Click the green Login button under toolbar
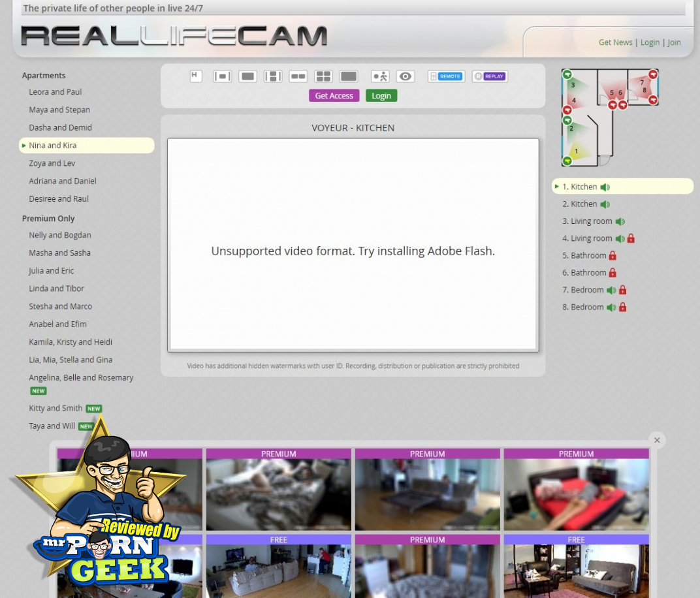700x598 pixels. coord(381,95)
